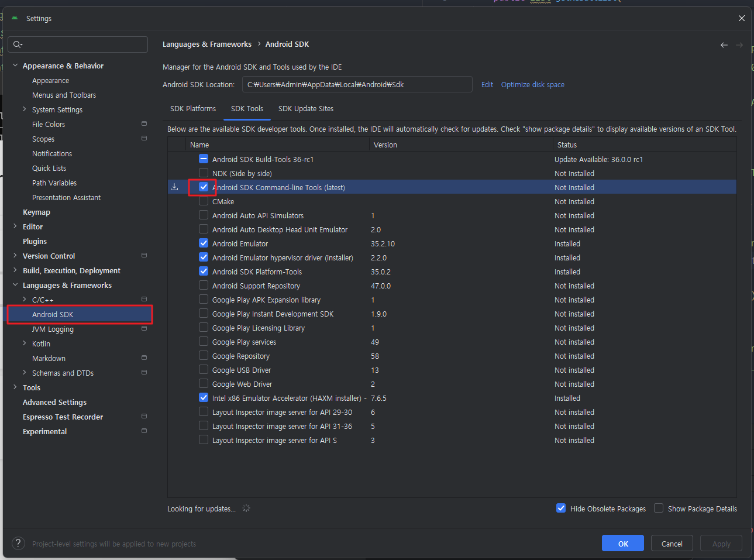Screen dimensions: 754x560
Task: Click the Status column header
Action: (644, 145)
